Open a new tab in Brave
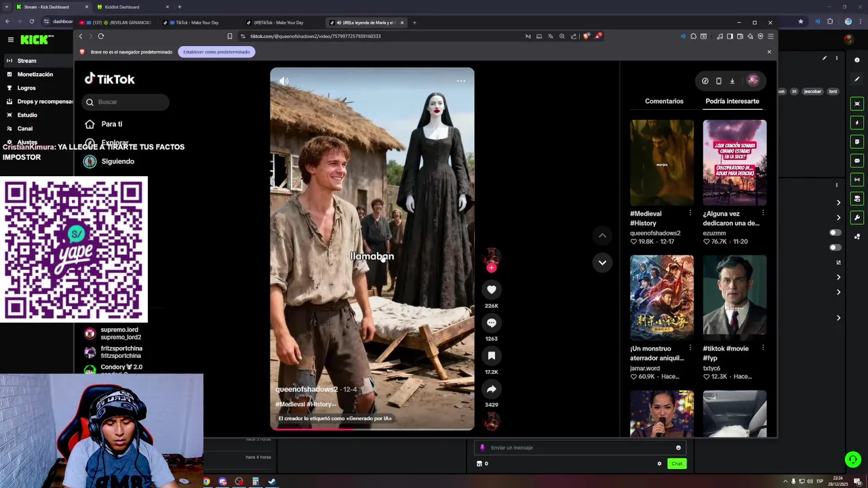The height and width of the screenshot is (488, 868). (x=414, y=22)
